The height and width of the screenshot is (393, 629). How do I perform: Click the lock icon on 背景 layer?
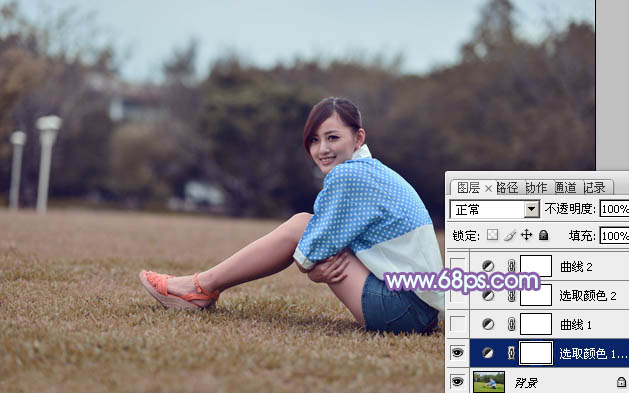(x=621, y=382)
